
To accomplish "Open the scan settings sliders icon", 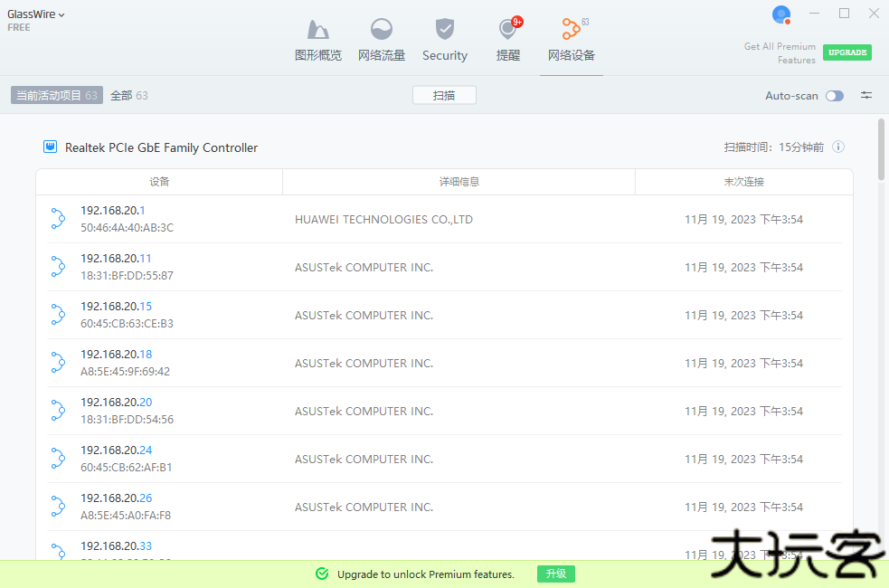I will point(866,95).
